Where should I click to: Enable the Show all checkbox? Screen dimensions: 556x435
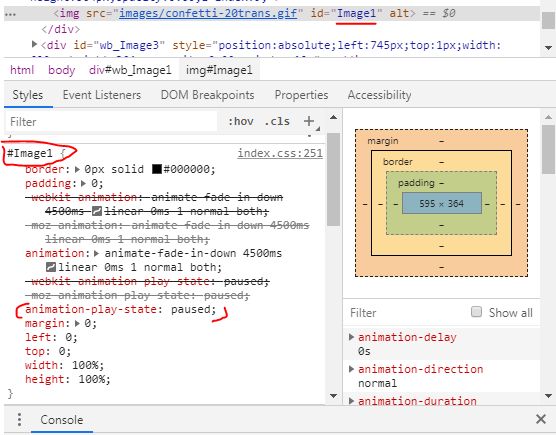476,312
